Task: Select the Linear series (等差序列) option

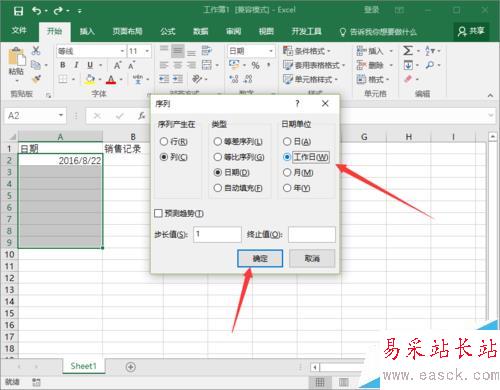Action: coord(218,142)
